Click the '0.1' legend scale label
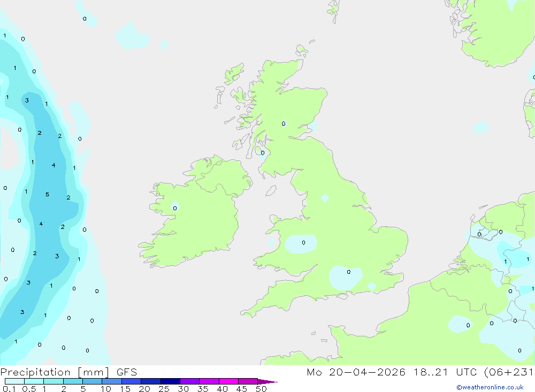The width and height of the screenshot is (535, 392). point(9,389)
